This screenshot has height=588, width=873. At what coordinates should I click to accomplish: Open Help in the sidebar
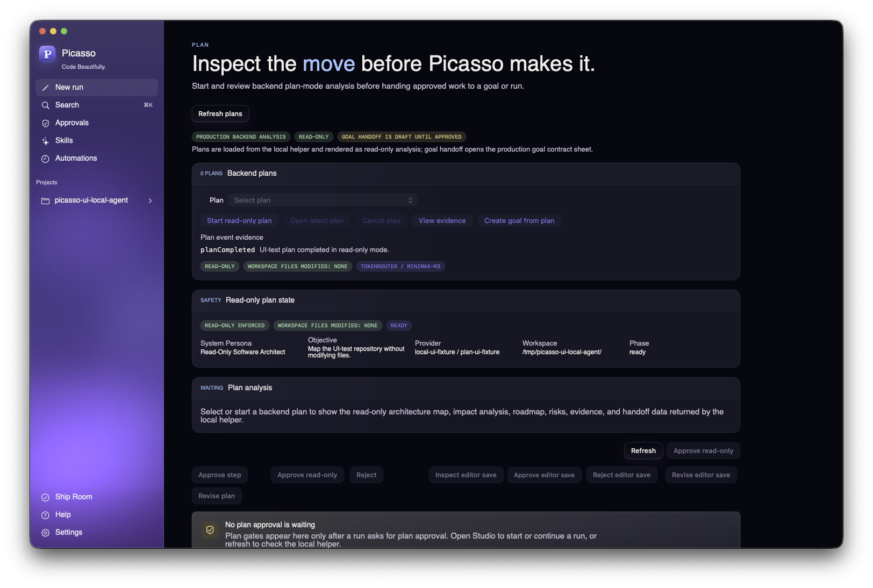click(97, 514)
